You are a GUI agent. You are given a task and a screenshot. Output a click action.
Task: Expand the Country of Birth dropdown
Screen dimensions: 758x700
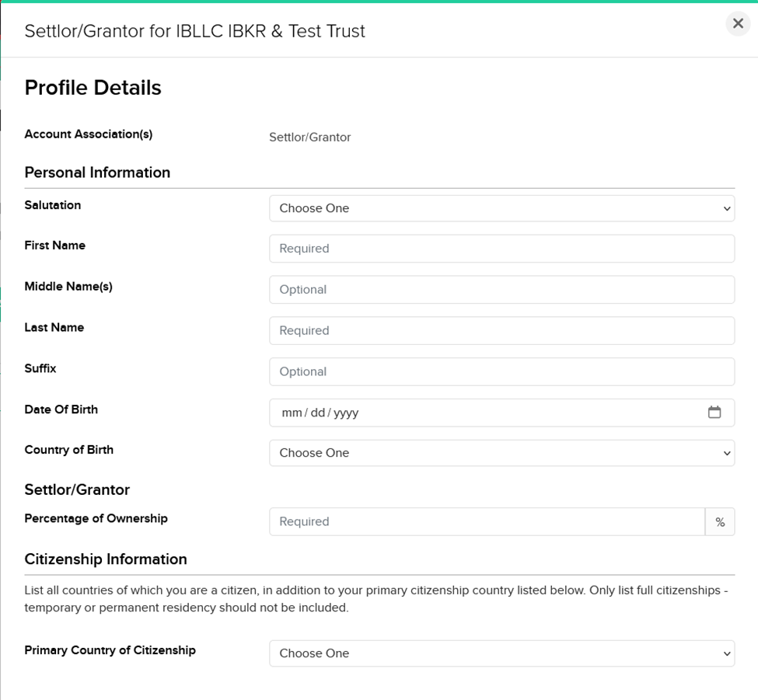click(501, 453)
